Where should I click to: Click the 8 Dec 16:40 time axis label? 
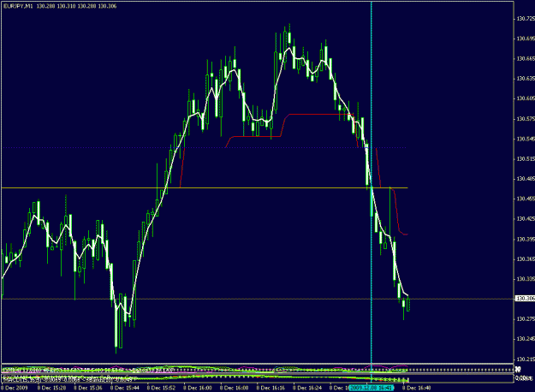pos(417,388)
